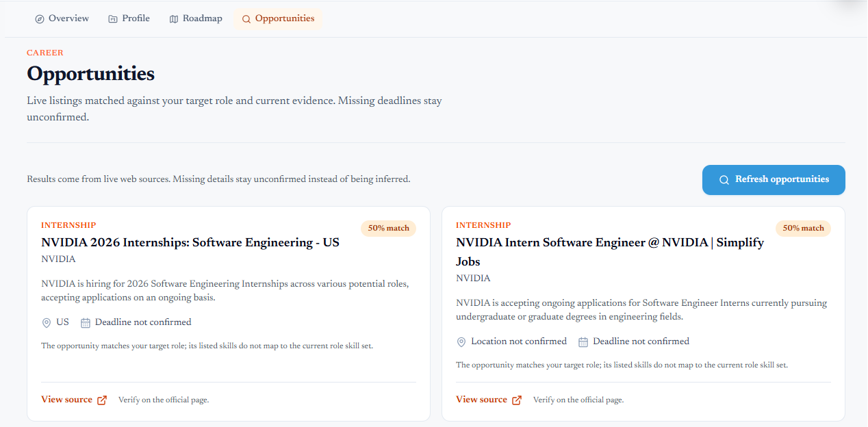Image resolution: width=868 pixels, height=427 pixels.
Task: Click external-link icon on Simplify Jobs card
Action: [x=517, y=400]
